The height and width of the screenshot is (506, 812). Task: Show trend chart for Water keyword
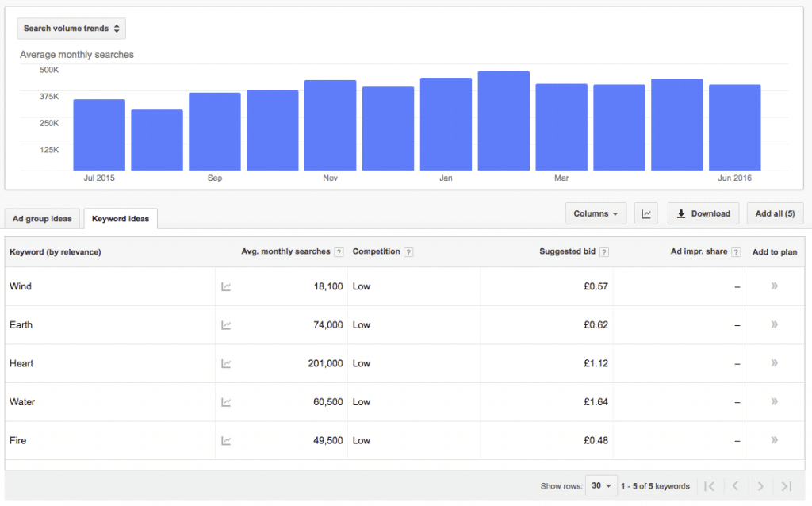(226, 402)
